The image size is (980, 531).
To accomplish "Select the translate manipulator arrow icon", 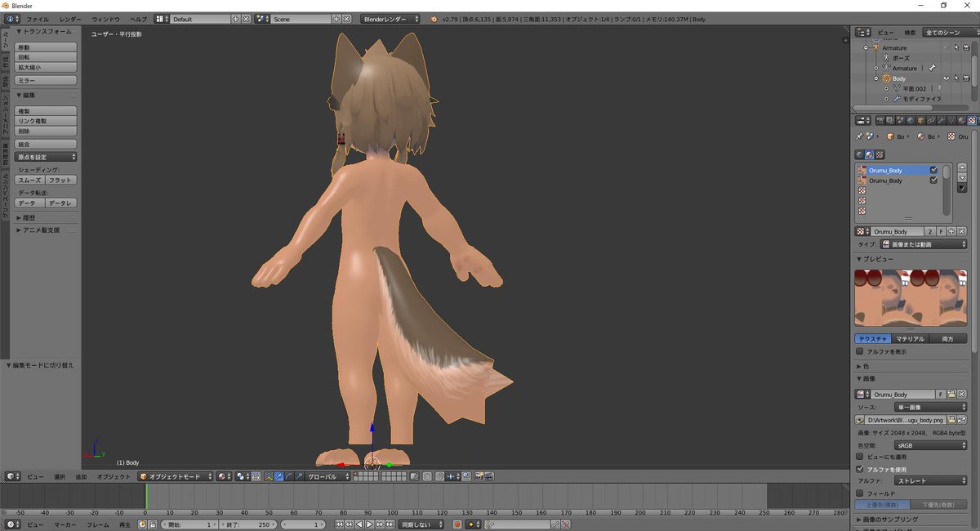I will pos(279,476).
